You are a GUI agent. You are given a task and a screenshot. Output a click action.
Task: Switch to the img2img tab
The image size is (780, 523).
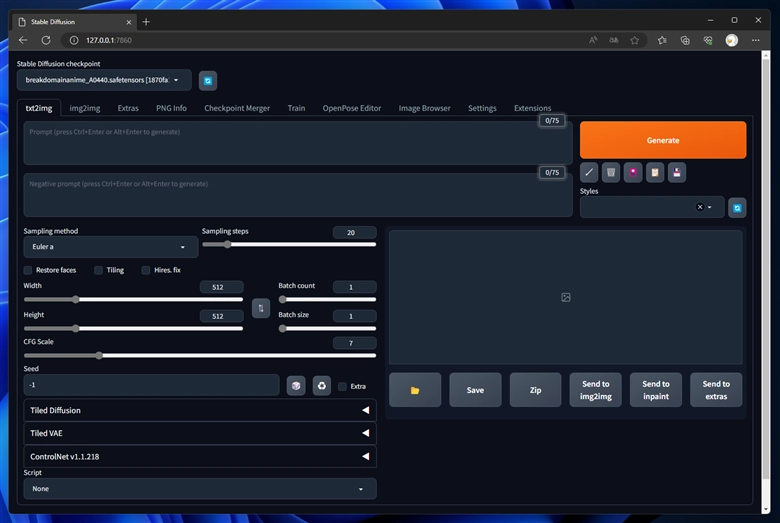click(x=85, y=108)
